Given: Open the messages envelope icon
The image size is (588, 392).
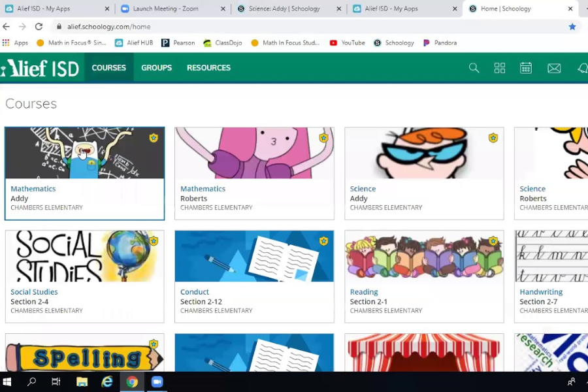Looking at the screenshot, I should [x=554, y=68].
